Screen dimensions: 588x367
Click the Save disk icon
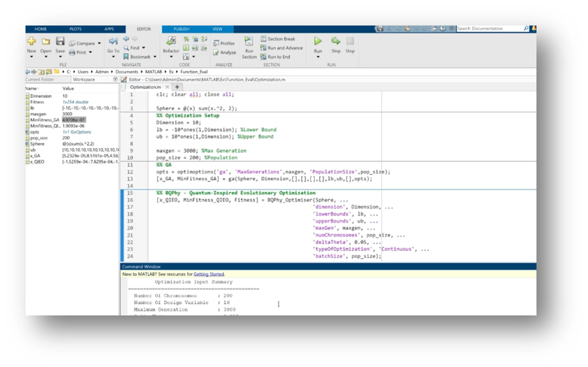[x=60, y=41]
